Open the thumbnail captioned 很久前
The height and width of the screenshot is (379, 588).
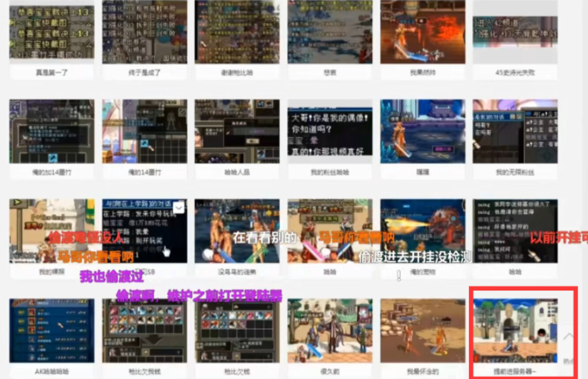tap(330, 331)
